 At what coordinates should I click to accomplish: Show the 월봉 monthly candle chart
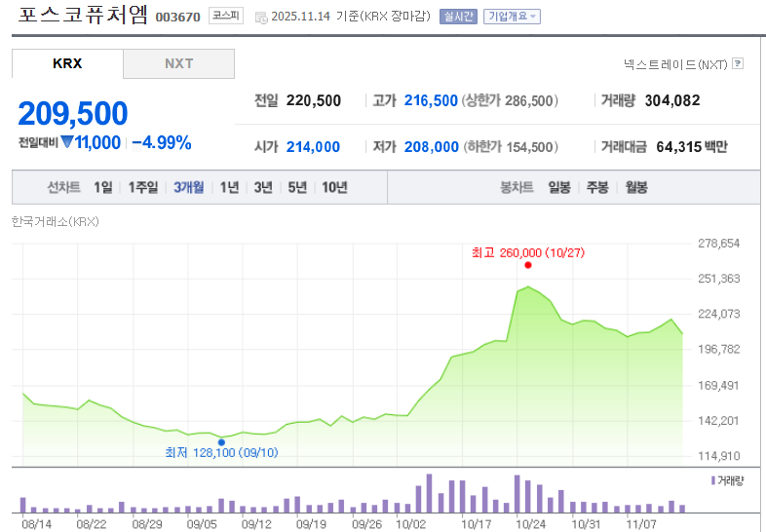(636, 187)
